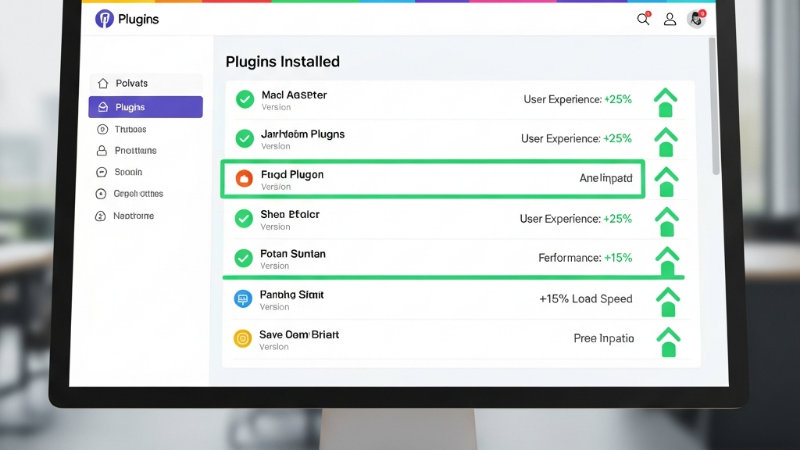Click the home icon beside Polvats

tap(103, 83)
